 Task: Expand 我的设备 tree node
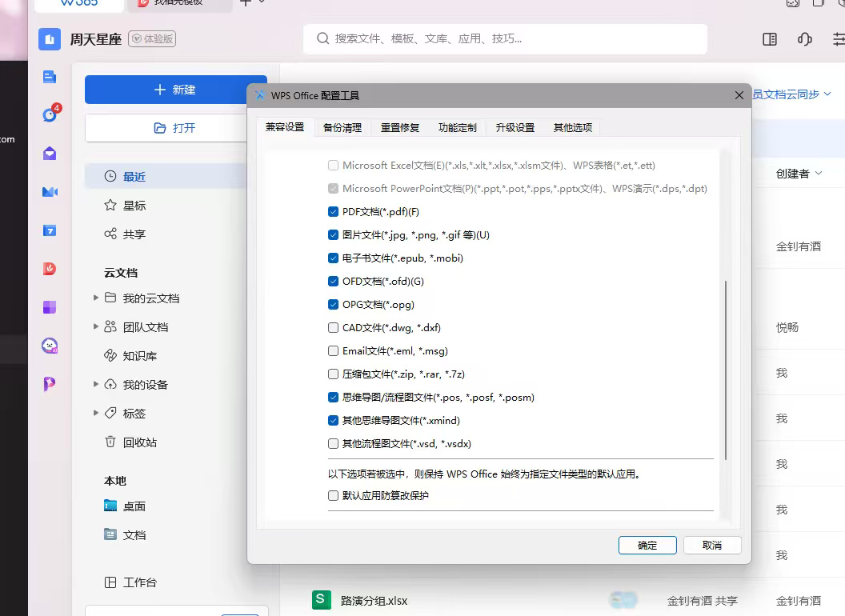tap(95, 384)
